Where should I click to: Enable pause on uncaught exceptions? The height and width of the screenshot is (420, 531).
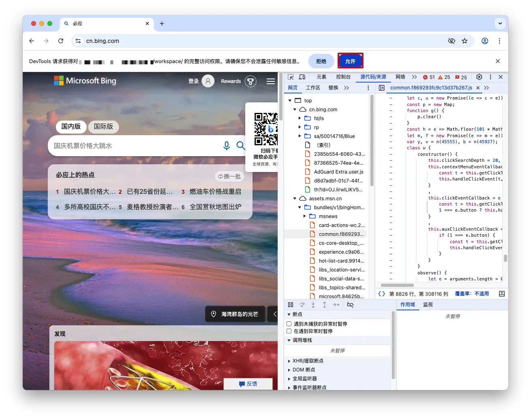pyautogui.click(x=289, y=324)
